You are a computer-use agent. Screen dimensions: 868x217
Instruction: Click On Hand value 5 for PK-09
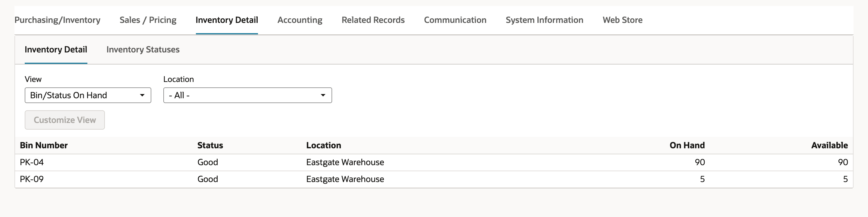[702, 179]
